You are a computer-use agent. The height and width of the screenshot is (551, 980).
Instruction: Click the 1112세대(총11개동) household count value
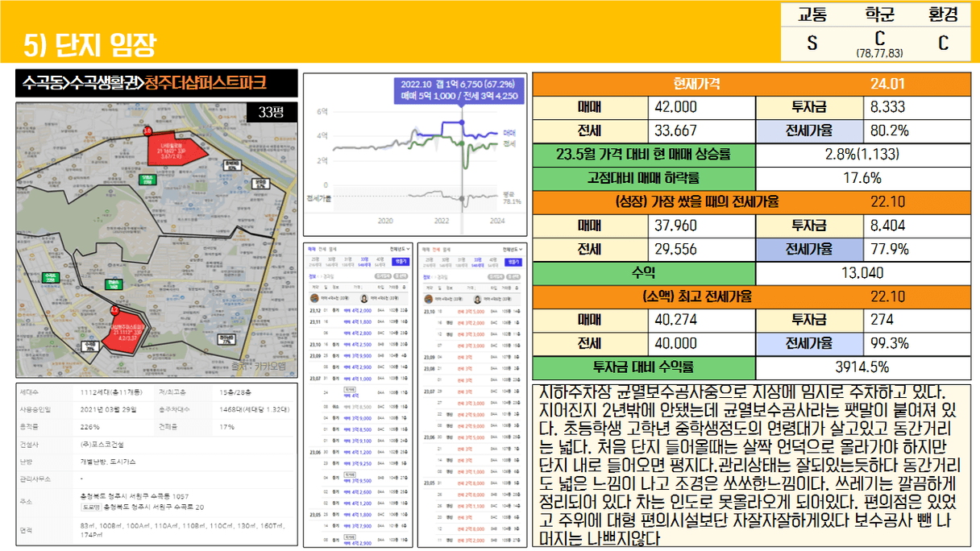pyautogui.click(x=113, y=393)
